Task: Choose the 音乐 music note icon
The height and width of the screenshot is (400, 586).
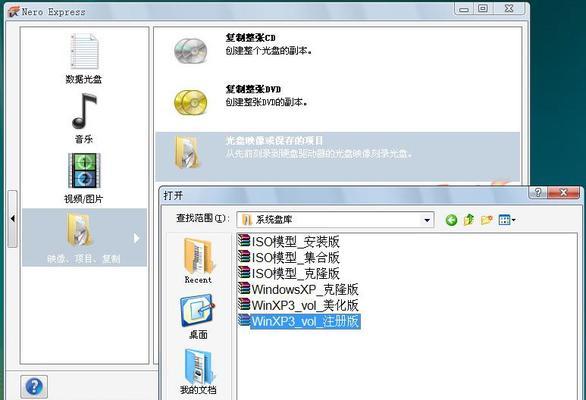Action: tap(84, 111)
